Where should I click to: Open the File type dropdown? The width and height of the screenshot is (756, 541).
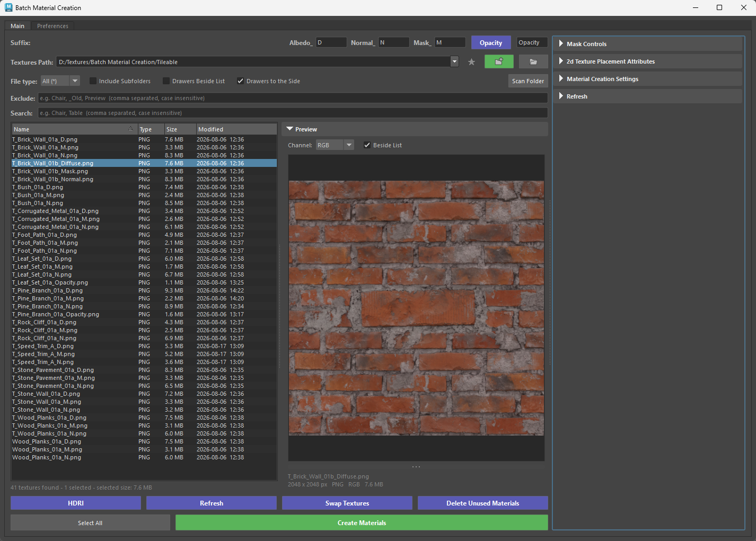click(x=60, y=81)
